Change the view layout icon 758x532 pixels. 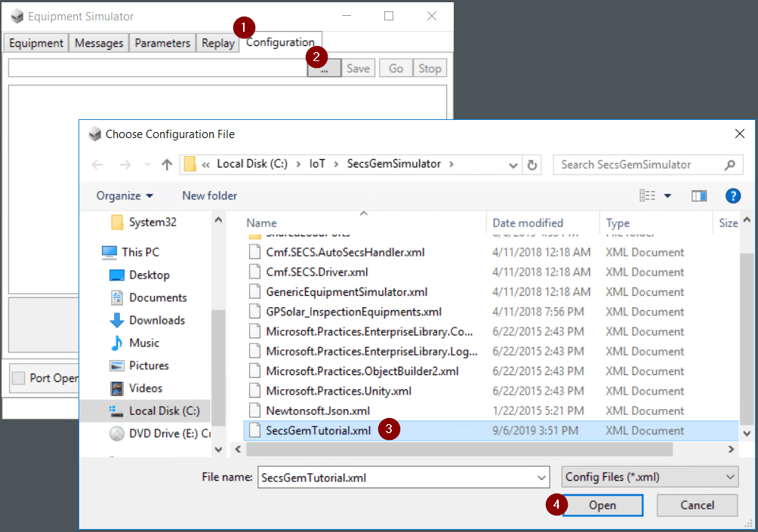click(647, 195)
